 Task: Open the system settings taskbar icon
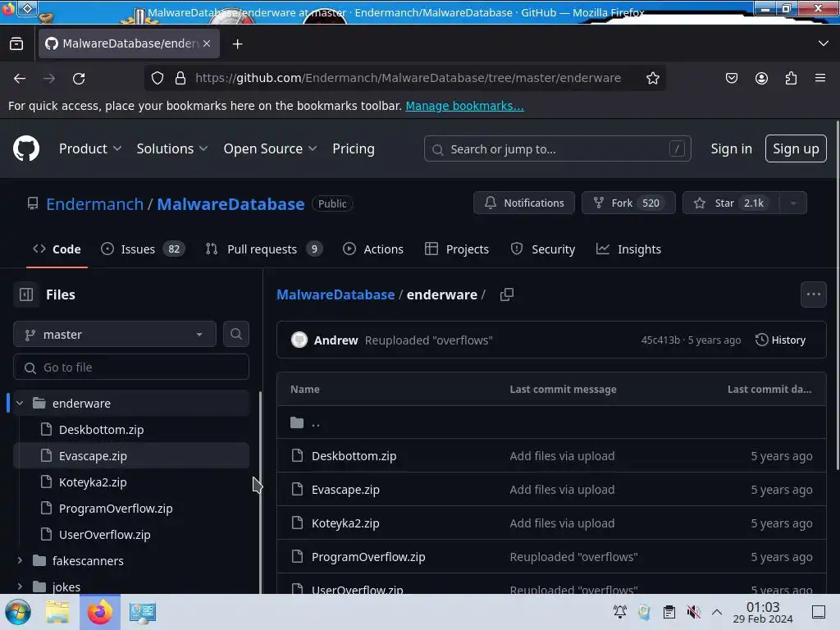143,612
